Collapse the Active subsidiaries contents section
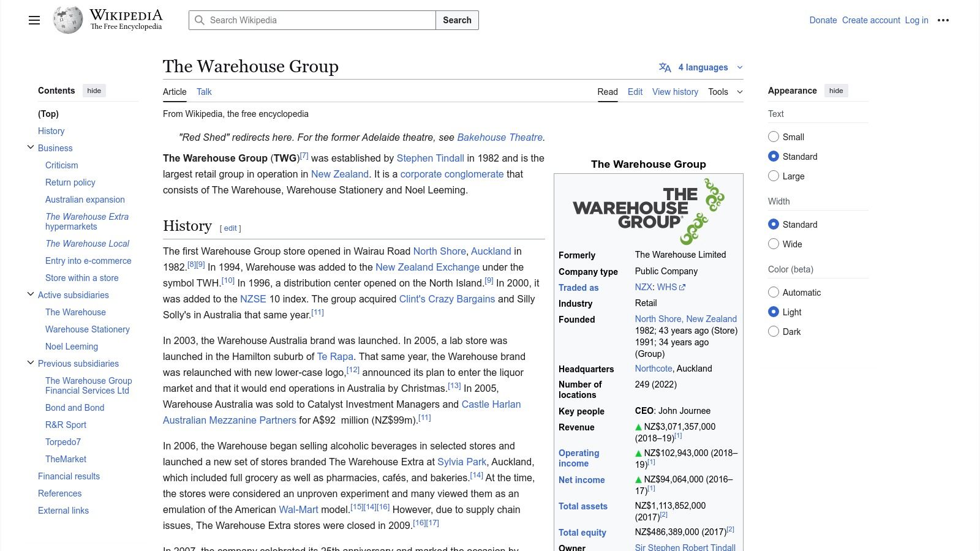The image size is (980, 551). point(31,294)
